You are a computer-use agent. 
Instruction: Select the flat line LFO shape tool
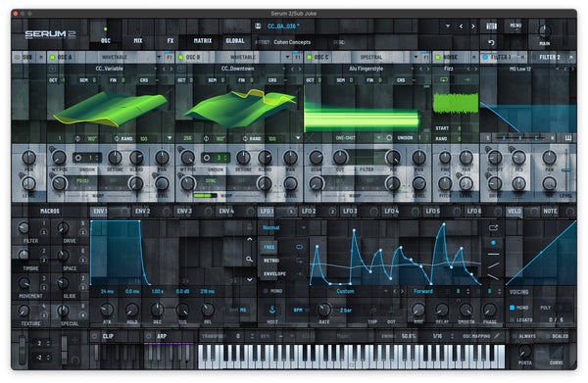(493, 254)
